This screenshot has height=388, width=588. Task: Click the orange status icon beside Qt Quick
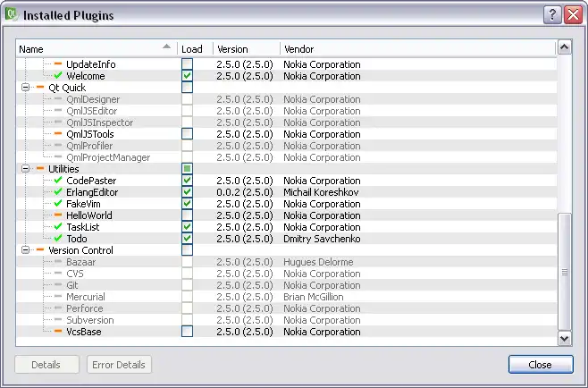point(40,87)
